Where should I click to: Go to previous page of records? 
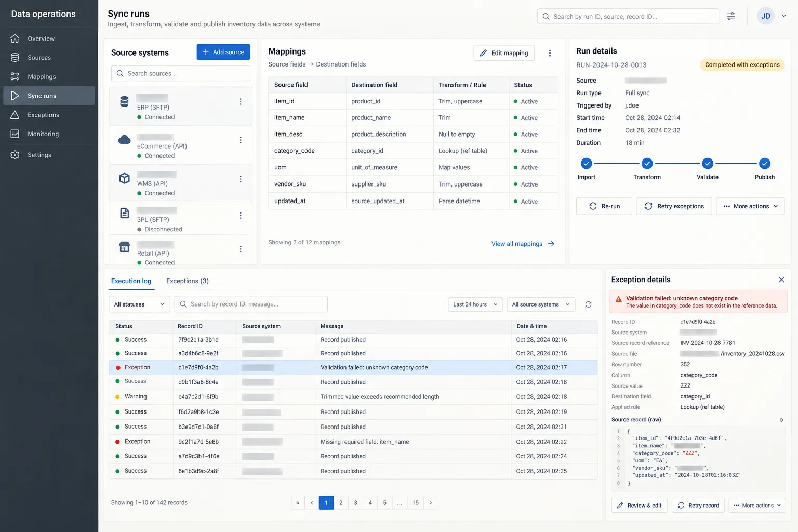point(312,503)
